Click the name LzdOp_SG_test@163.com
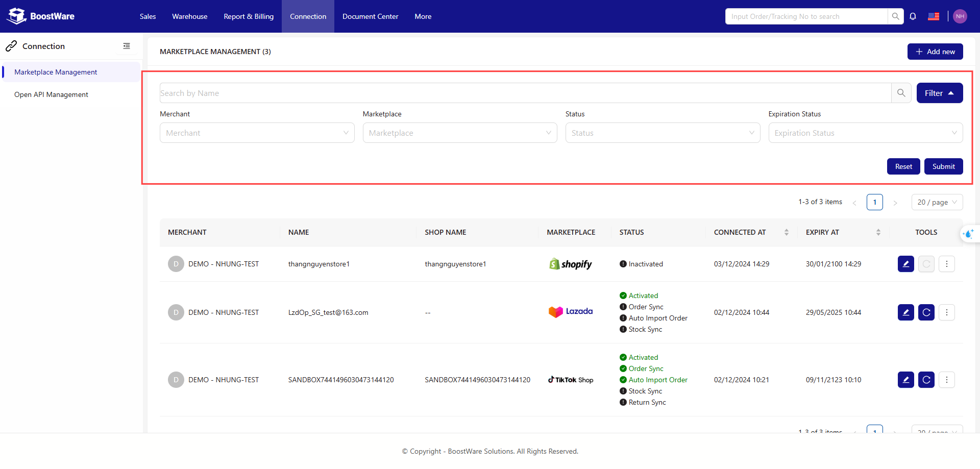The height and width of the screenshot is (469, 980). click(328, 312)
